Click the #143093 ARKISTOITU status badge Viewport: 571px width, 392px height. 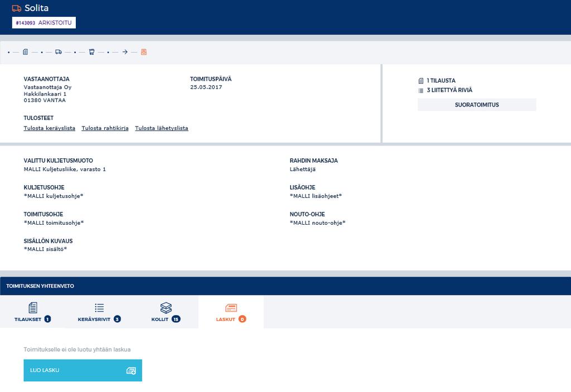tap(43, 23)
